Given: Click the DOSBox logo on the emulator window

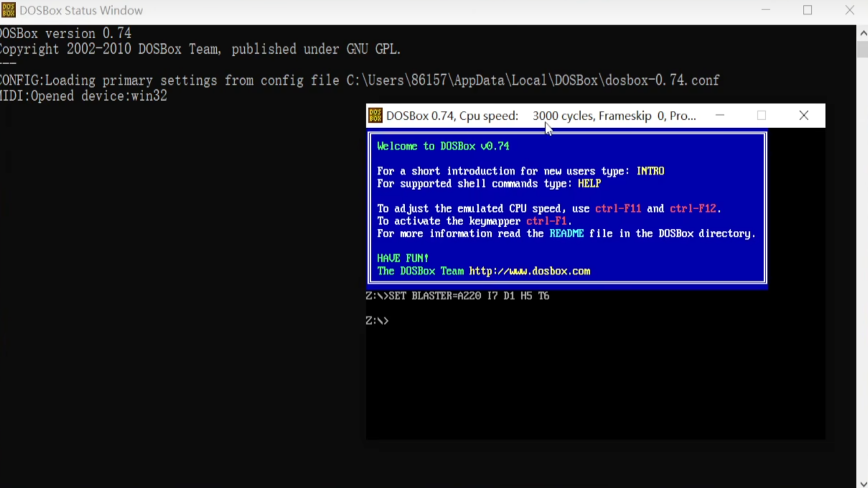Looking at the screenshot, I should click(x=375, y=115).
